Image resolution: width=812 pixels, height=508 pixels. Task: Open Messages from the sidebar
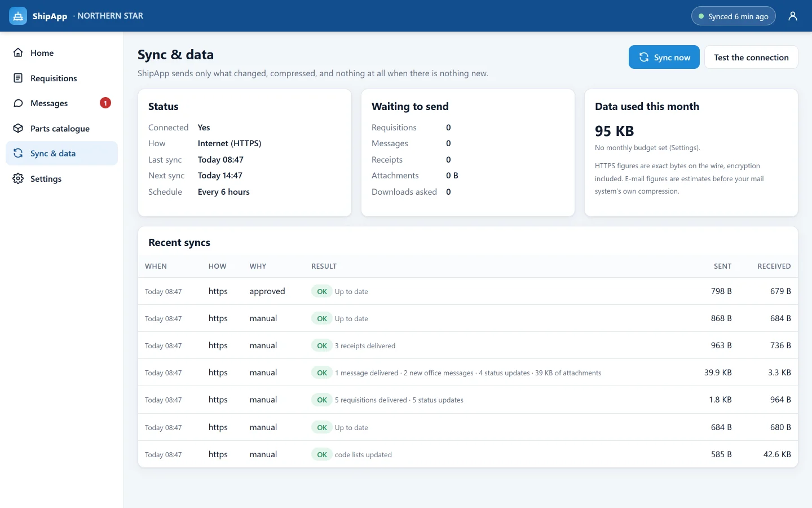[61, 103]
